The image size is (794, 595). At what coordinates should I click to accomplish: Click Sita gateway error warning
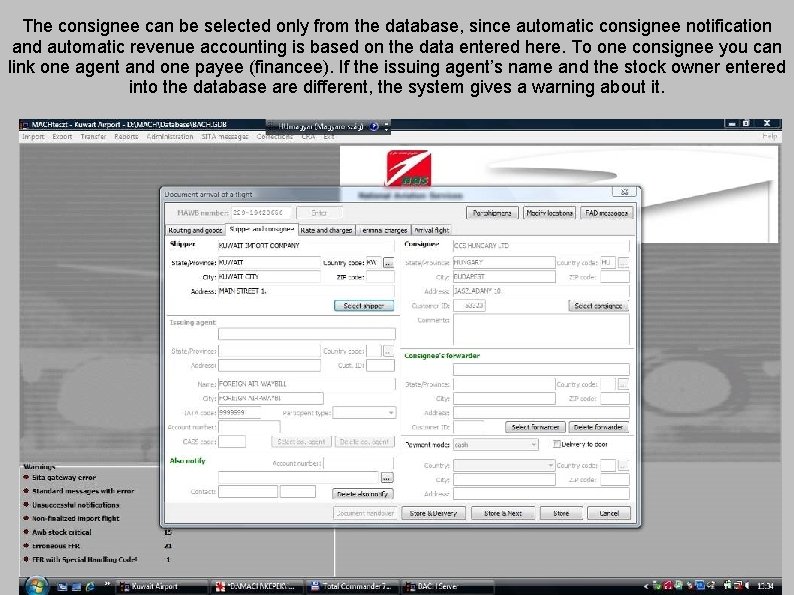(64, 478)
